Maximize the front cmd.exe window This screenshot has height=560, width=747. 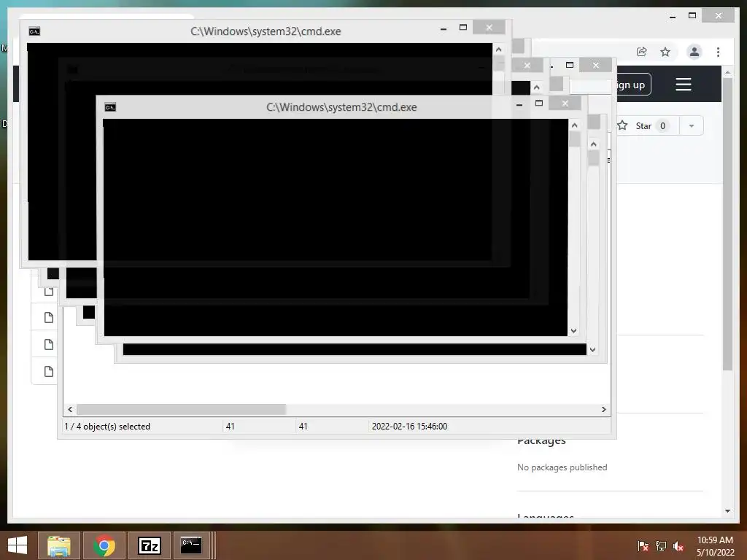(x=539, y=104)
